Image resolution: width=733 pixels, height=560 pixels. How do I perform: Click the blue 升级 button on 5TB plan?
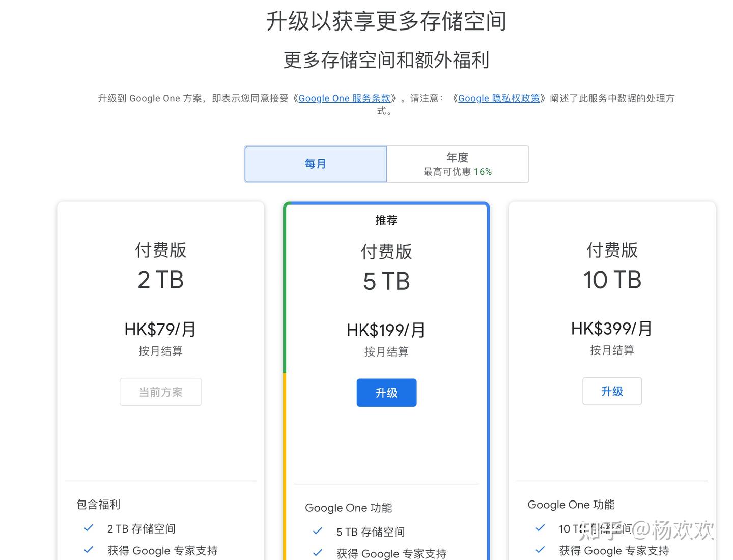(x=386, y=392)
